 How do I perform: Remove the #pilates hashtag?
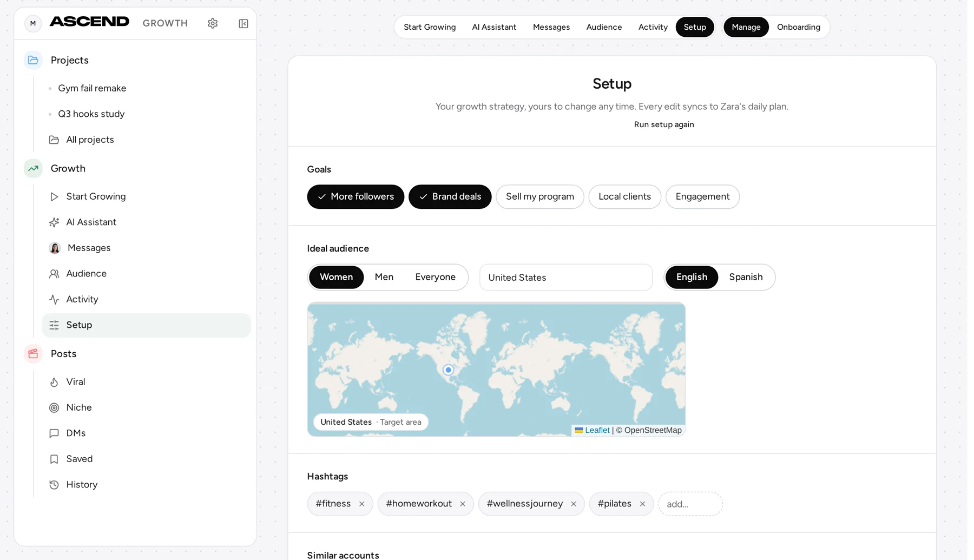(642, 504)
